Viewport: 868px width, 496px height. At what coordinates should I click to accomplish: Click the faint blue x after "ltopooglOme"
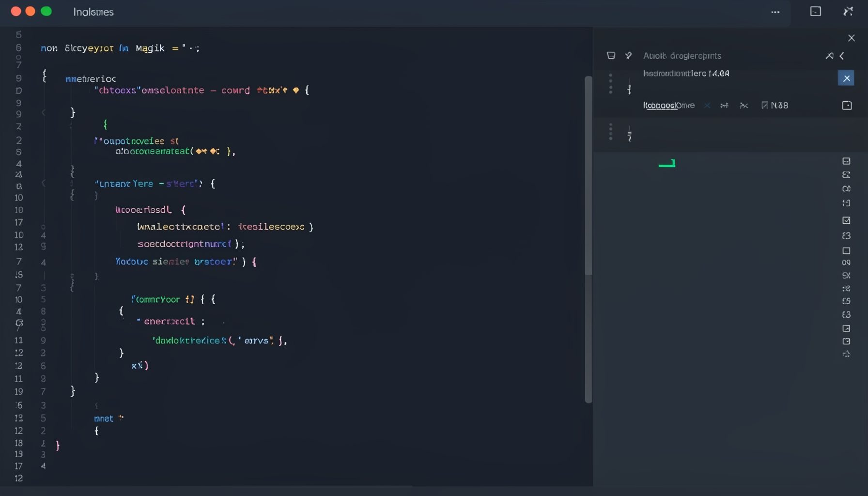coord(707,106)
